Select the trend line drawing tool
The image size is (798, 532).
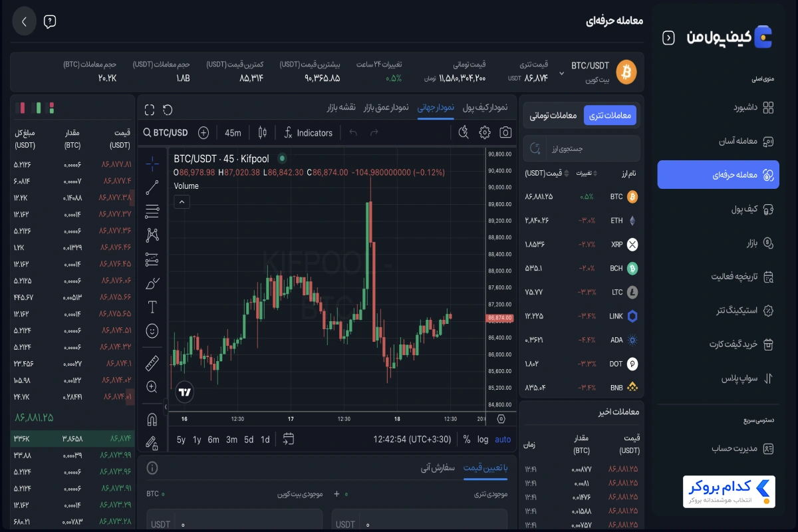tap(152, 187)
